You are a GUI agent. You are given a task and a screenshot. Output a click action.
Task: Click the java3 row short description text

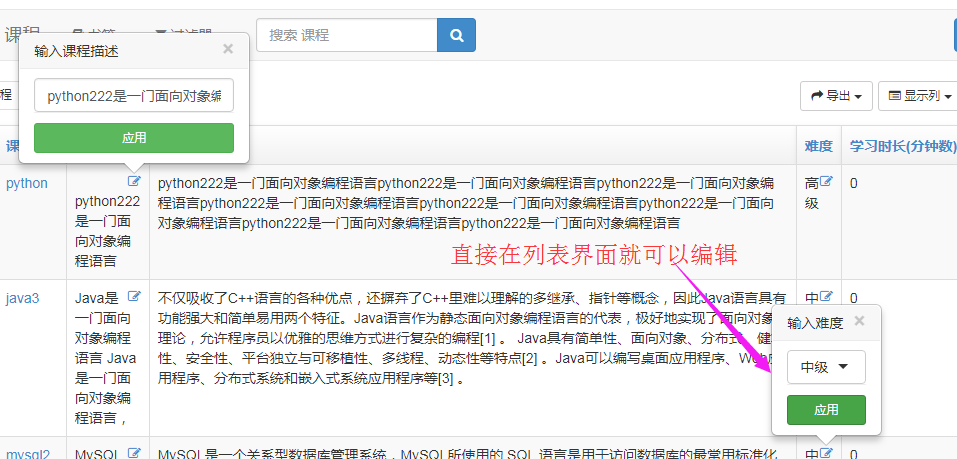point(105,358)
